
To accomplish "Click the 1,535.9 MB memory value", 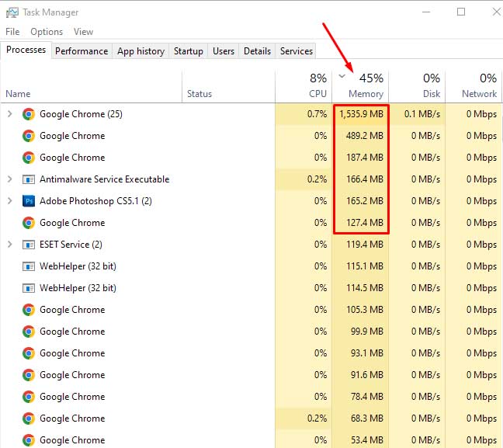I will click(x=361, y=114).
